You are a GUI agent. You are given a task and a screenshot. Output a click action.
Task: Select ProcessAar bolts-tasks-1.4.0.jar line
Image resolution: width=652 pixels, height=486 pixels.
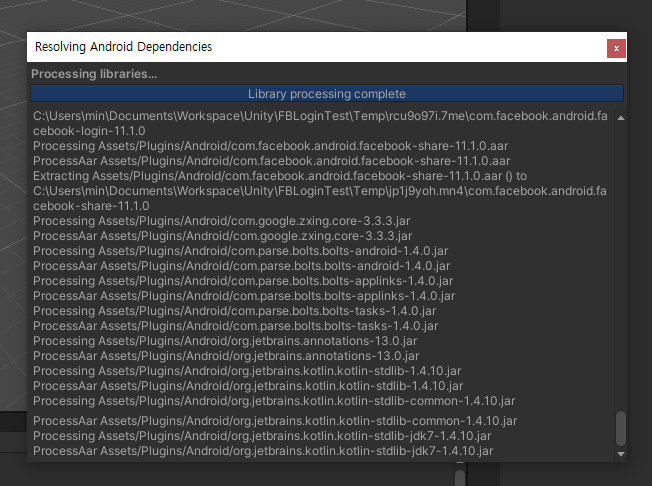[236, 326]
